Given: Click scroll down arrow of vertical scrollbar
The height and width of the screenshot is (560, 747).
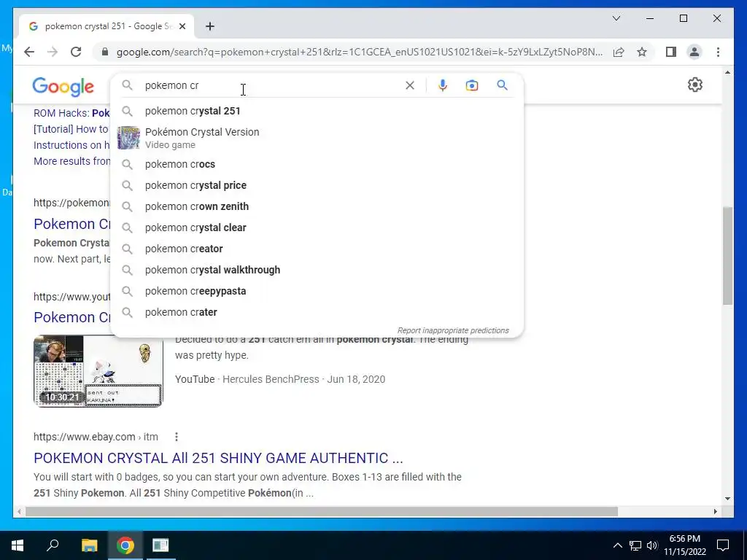Looking at the screenshot, I should point(727,499).
